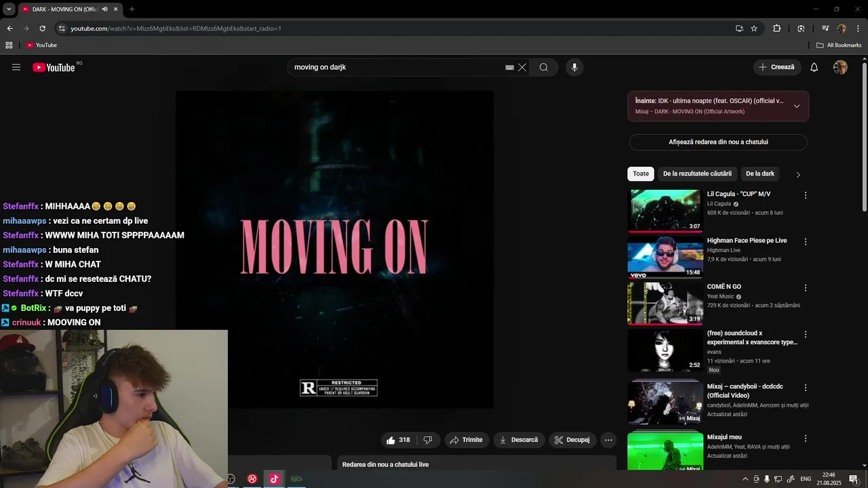Like the video with thumbs up
Viewport: 868px width, 488px height.
[x=398, y=440]
